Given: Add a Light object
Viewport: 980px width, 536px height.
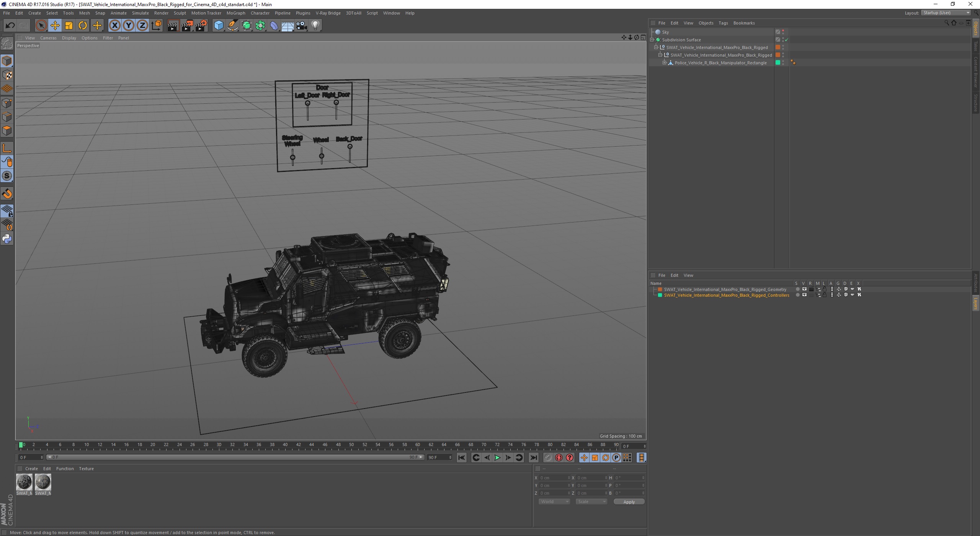Looking at the screenshot, I should coord(315,26).
